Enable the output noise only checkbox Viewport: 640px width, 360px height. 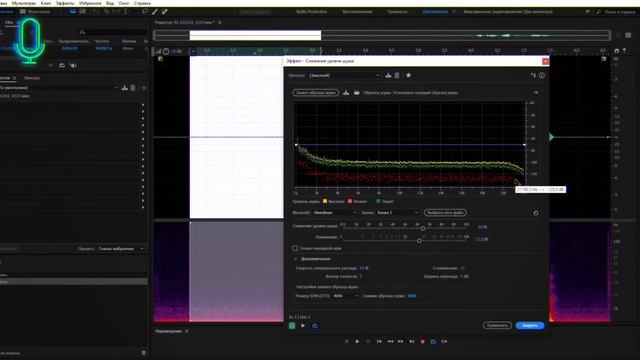[x=295, y=248]
